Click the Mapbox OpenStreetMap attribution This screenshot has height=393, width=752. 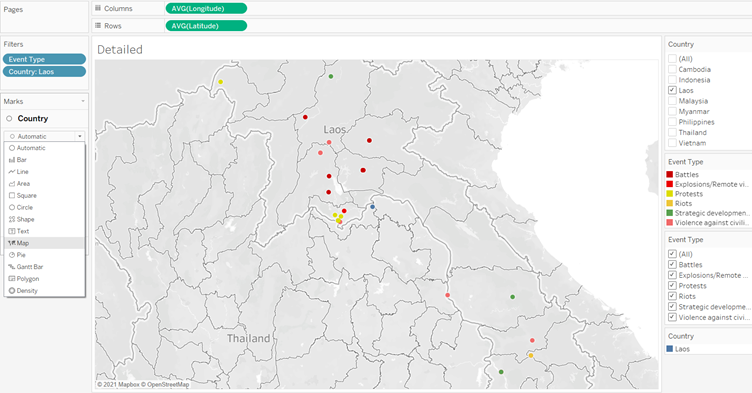[x=143, y=384]
